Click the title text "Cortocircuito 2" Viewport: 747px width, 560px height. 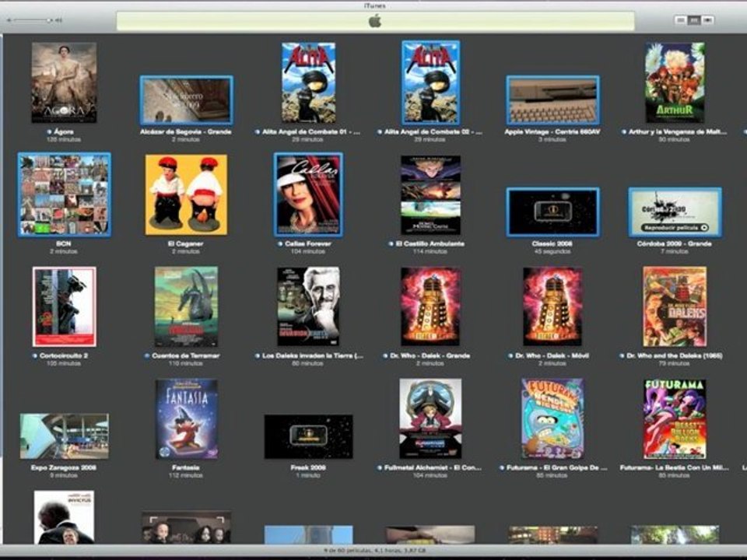64,355
